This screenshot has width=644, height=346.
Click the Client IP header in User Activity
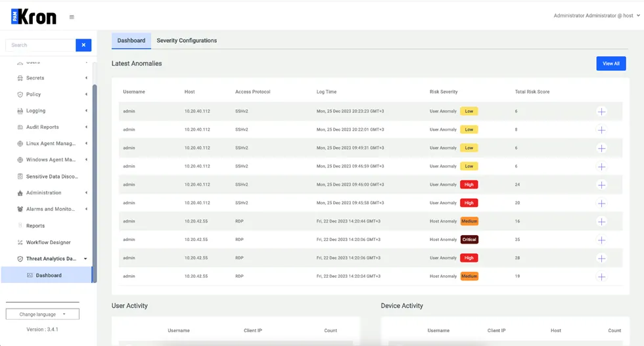pos(252,331)
